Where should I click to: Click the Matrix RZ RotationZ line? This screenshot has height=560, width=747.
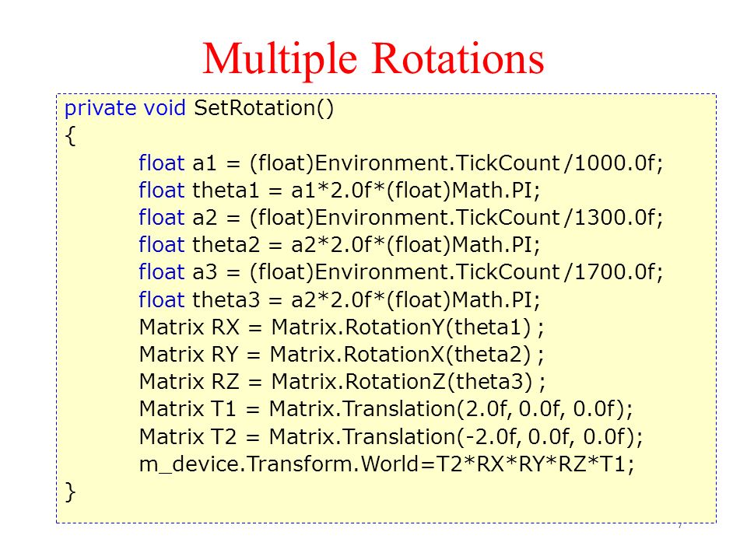tap(342, 381)
